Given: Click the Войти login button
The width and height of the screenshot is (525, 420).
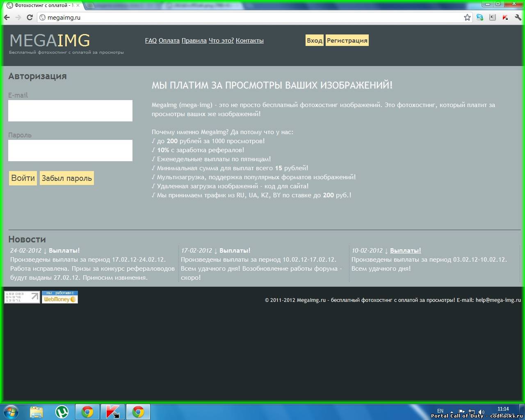Looking at the screenshot, I should click(23, 178).
